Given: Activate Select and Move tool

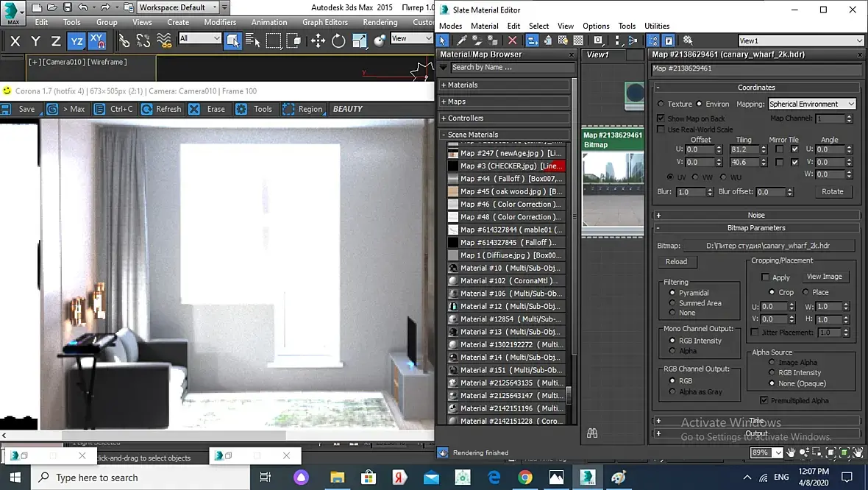Looking at the screenshot, I should click(x=318, y=40).
